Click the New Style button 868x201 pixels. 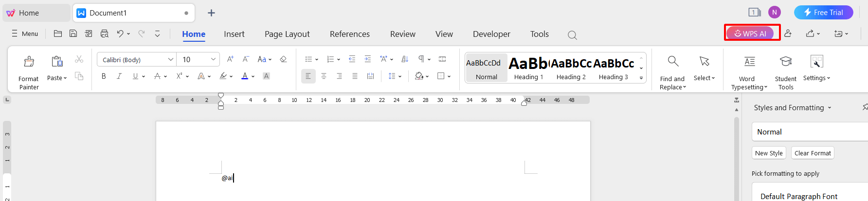(769, 153)
